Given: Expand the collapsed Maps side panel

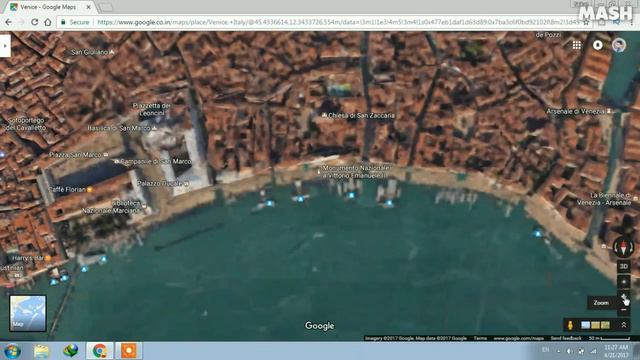Looking at the screenshot, I should [5, 46].
